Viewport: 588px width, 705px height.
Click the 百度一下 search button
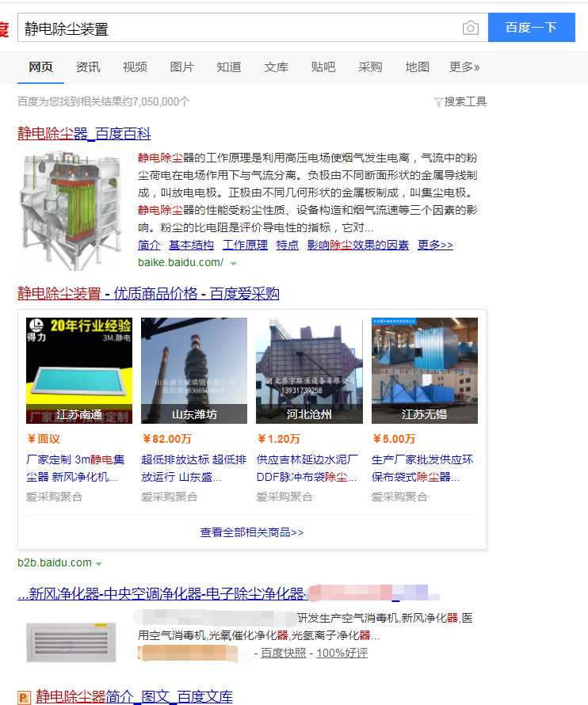531,28
